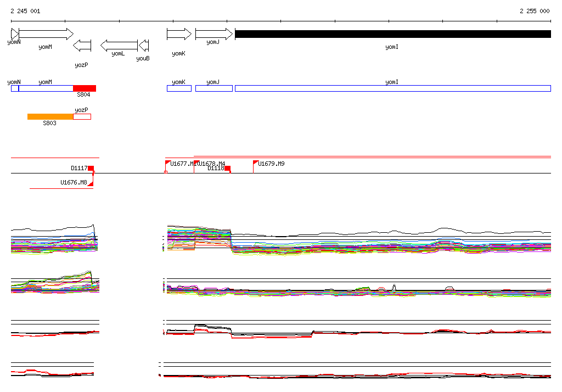This screenshot has width=562, height=392.
Task: Select the yomJ gene arrow
Action: coord(214,34)
